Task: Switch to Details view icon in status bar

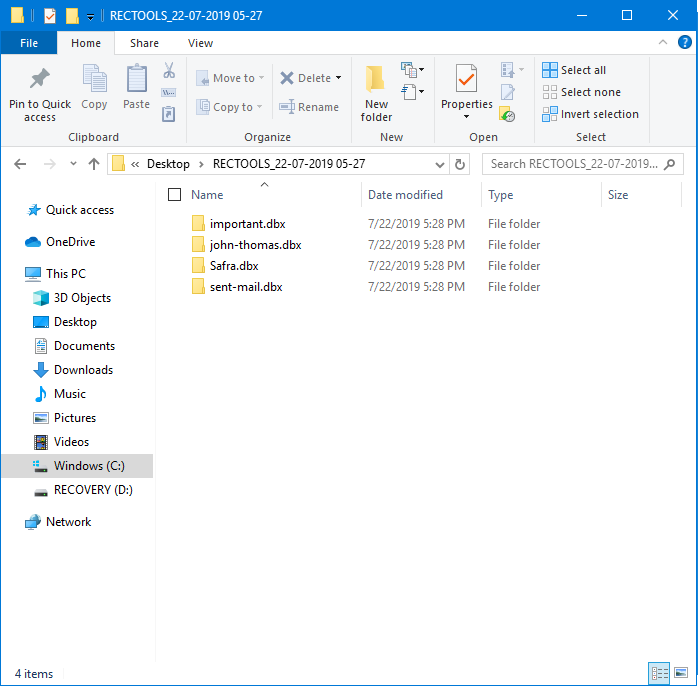Action: 659,673
